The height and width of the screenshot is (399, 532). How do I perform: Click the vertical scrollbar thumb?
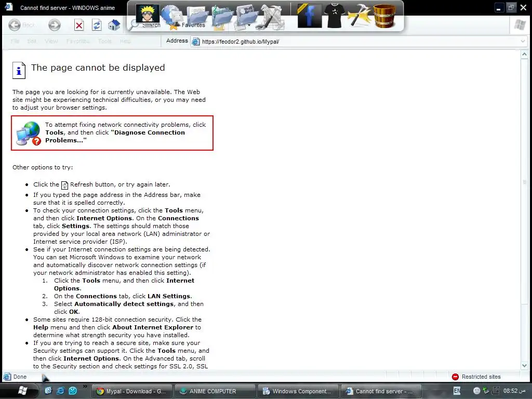pyautogui.click(x=524, y=182)
